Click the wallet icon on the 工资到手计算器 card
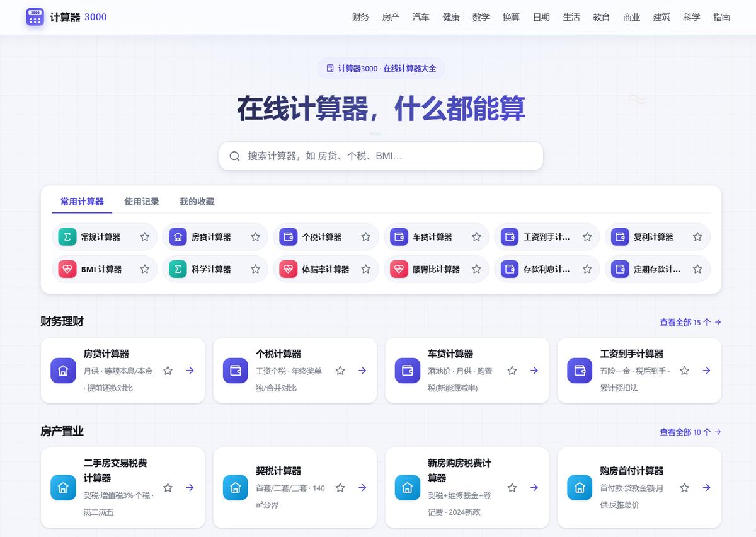The image size is (756, 537). (x=580, y=371)
